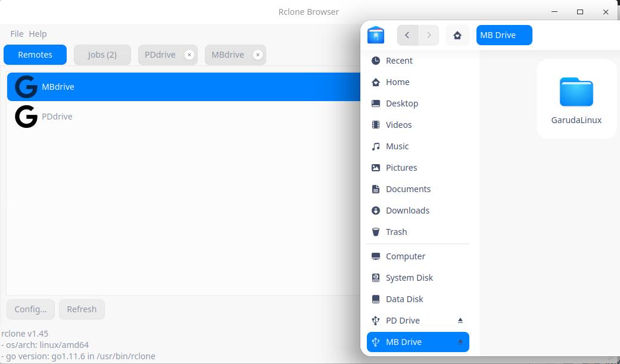Open the Config dialog

[x=30, y=309]
